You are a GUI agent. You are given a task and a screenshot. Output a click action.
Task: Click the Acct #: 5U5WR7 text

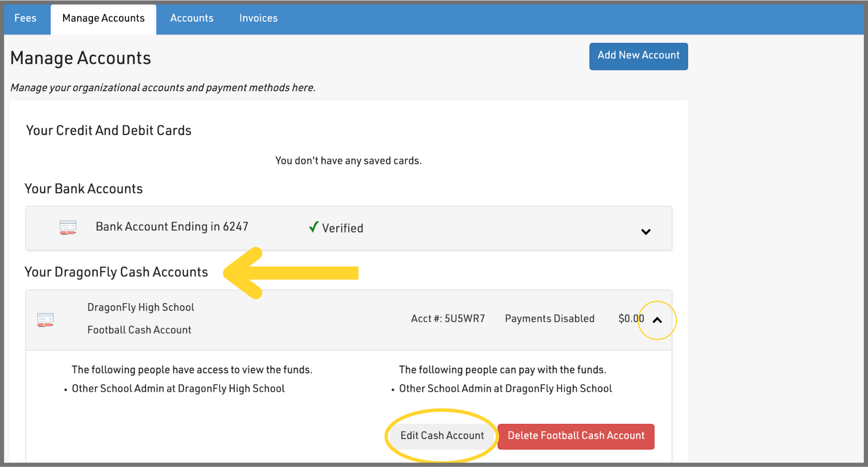(x=448, y=319)
